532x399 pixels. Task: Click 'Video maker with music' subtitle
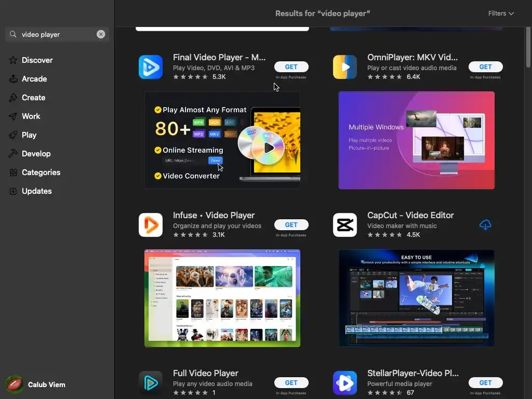click(x=402, y=225)
